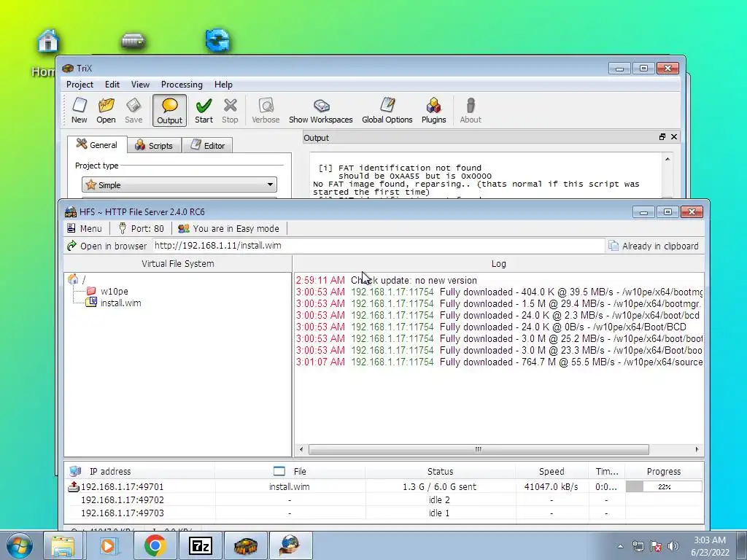747x560 pixels.
Task: Click the 'Check update: no new version' log line
Action: point(414,281)
